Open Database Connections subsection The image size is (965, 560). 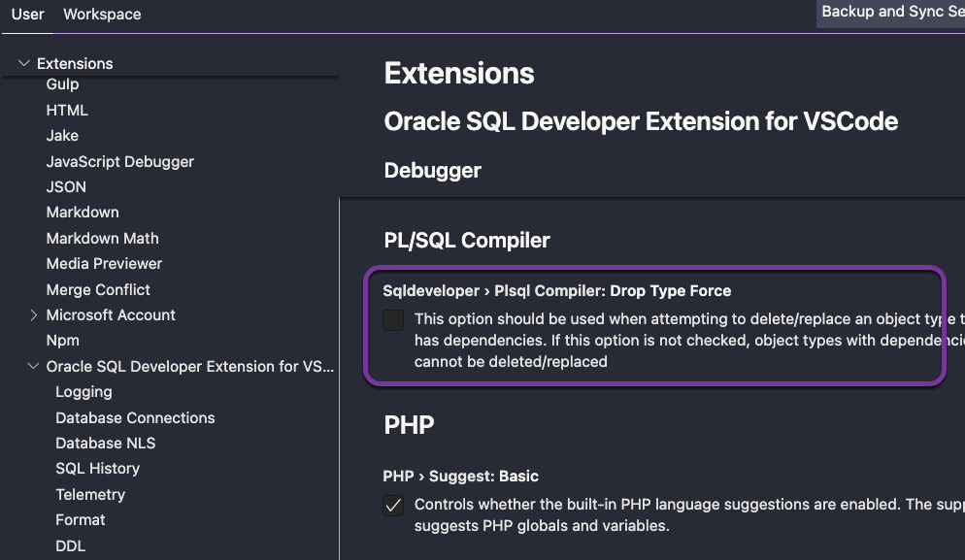click(x=135, y=418)
